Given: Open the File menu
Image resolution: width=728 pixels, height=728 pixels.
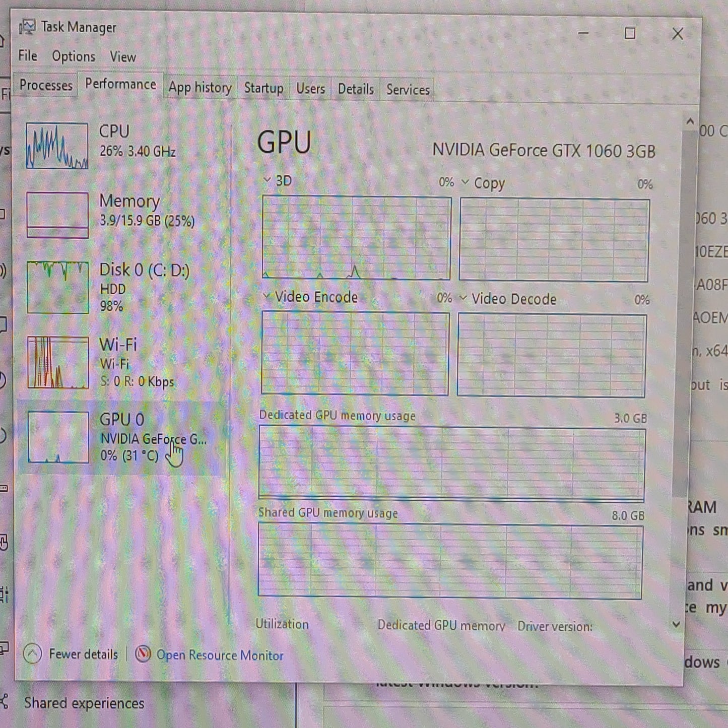Looking at the screenshot, I should pyautogui.click(x=28, y=55).
